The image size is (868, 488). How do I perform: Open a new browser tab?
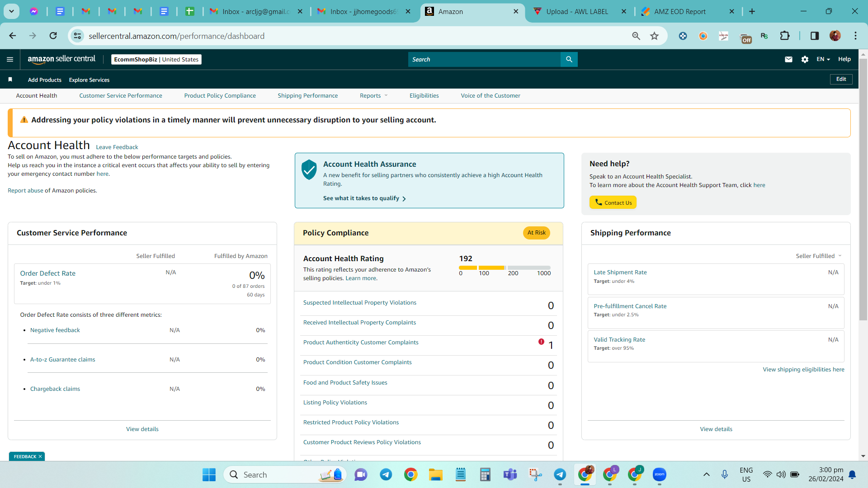(752, 11)
